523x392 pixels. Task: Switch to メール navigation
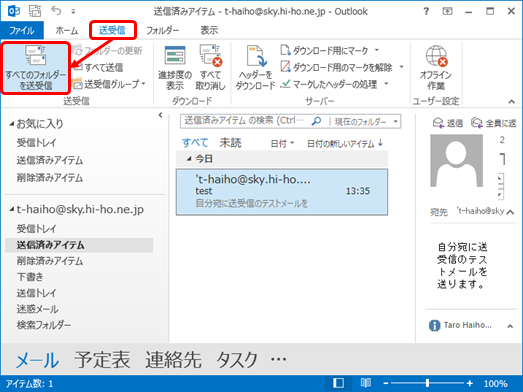tap(37, 361)
